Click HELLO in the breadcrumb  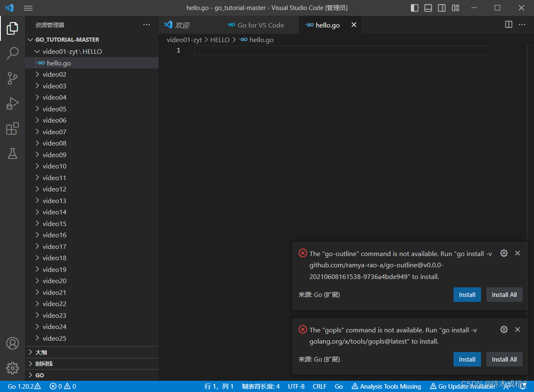point(220,40)
